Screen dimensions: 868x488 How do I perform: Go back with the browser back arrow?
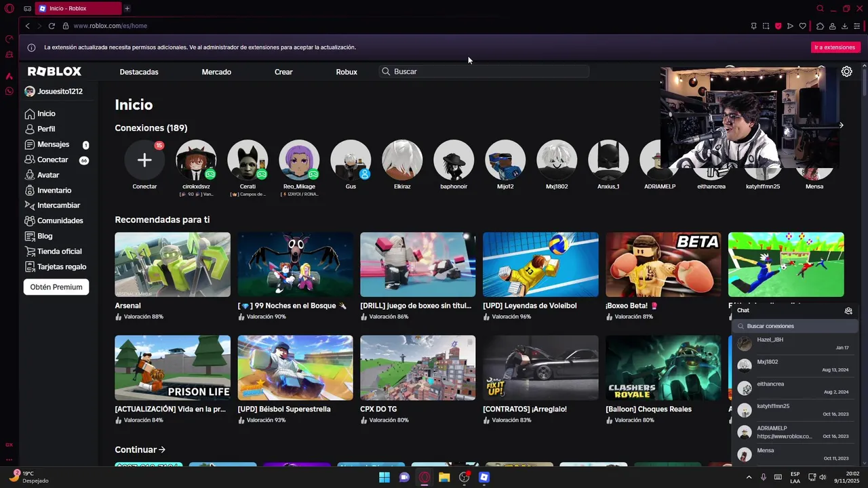click(28, 26)
